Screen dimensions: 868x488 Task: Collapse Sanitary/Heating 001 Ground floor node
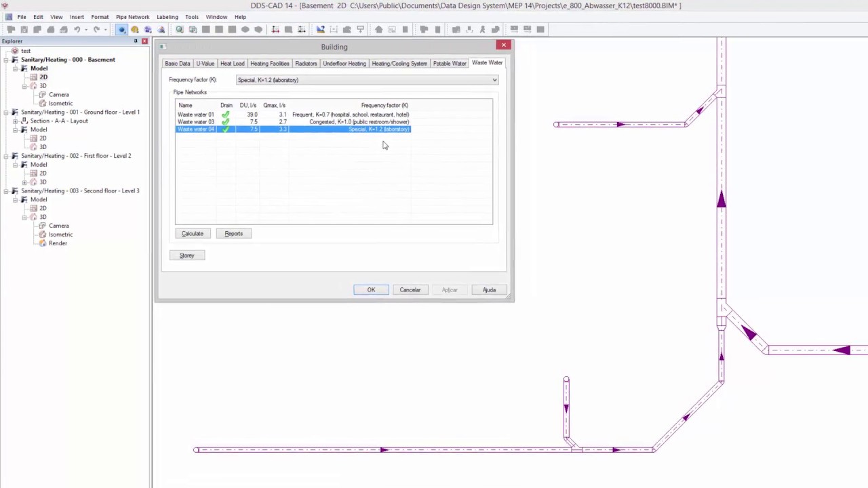[6, 112]
